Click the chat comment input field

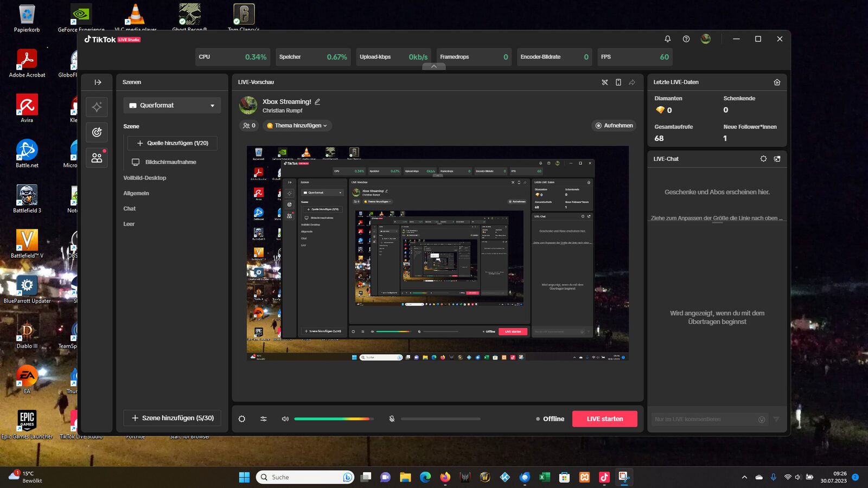pyautogui.click(x=705, y=419)
